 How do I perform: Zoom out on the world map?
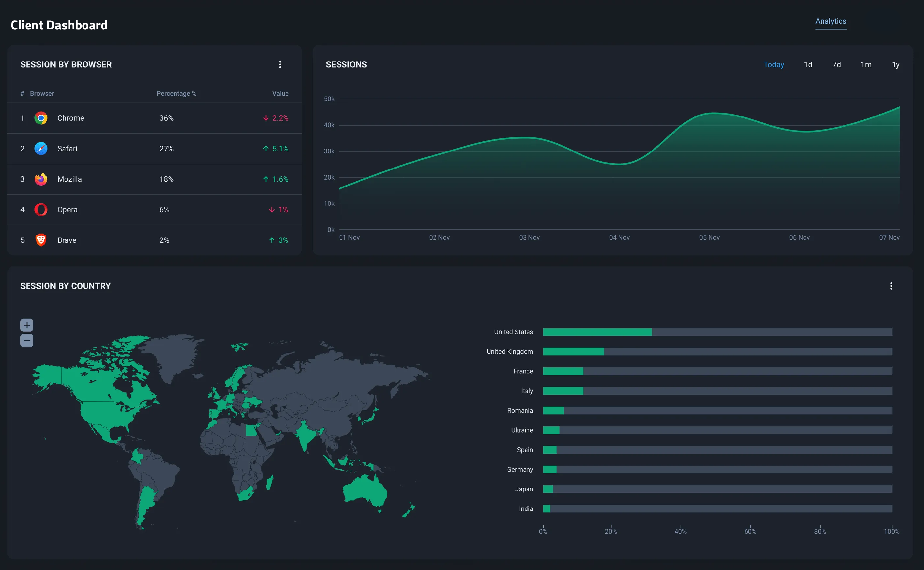[27, 340]
